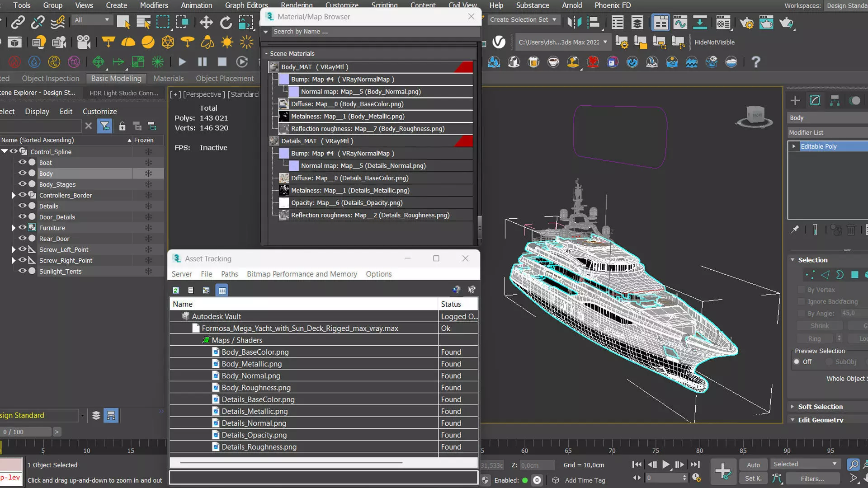
Task: Click the Add Time Tag label
Action: point(585,480)
